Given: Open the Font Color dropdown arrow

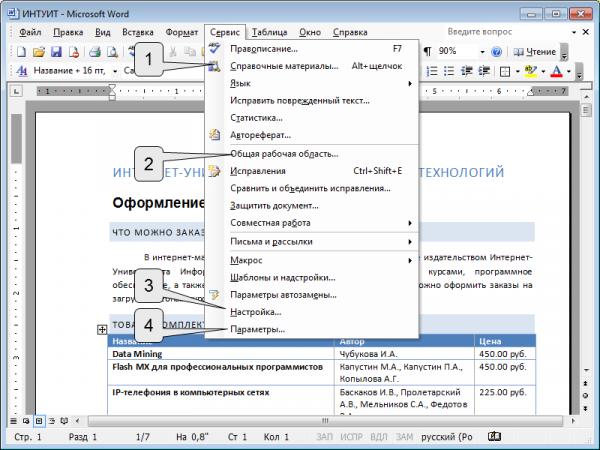Looking at the screenshot, I should 569,72.
